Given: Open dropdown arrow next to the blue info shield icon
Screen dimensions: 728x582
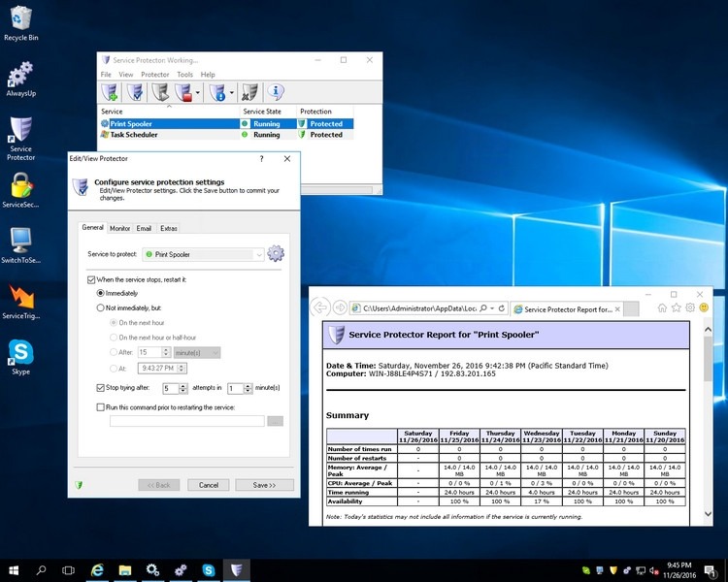Looking at the screenshot, I should coord(231,93).
